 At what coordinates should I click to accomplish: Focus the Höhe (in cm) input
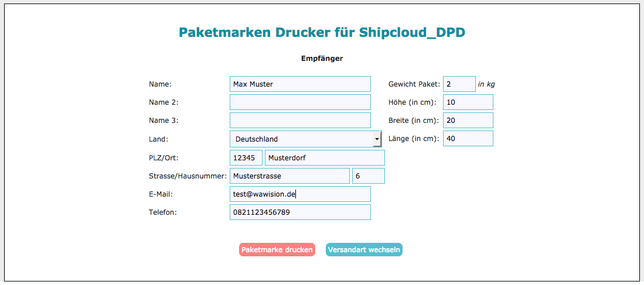pos(468,102)
